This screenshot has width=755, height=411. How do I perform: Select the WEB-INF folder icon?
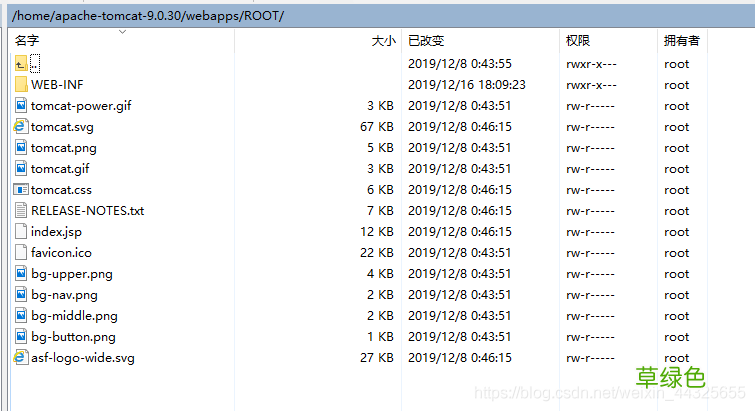21,85
